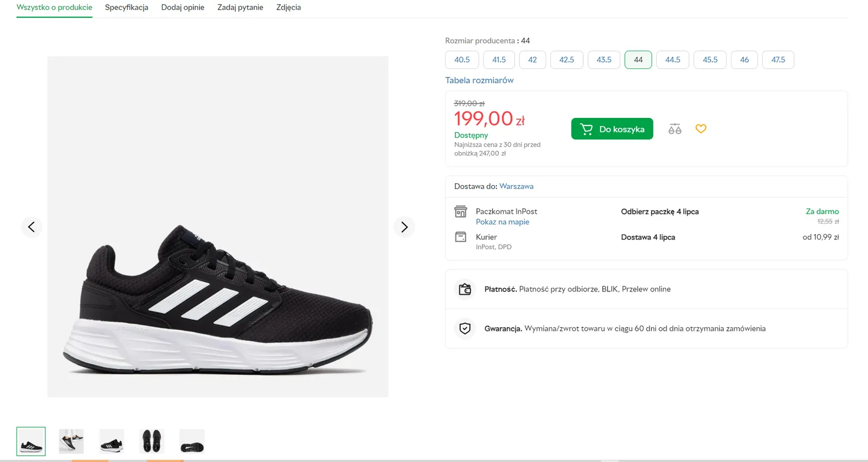Open Pokaz na mapie link
868x462 pixels.
(x=502, y=222)
